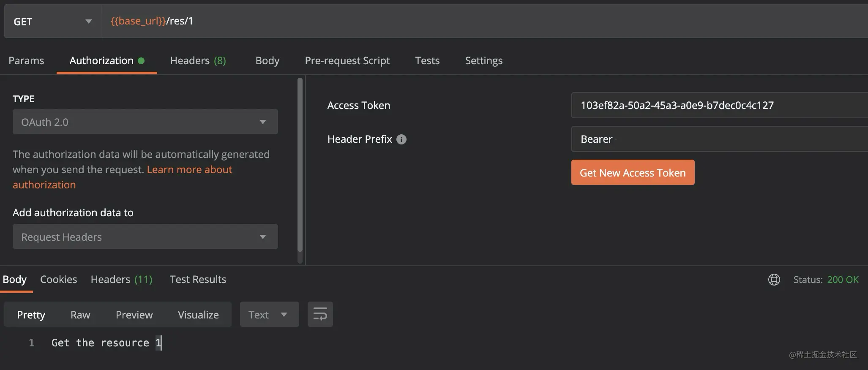This screenshot has width=868, height=370.
Task: Switch response view to Visualize
Action: coord(198,315)
